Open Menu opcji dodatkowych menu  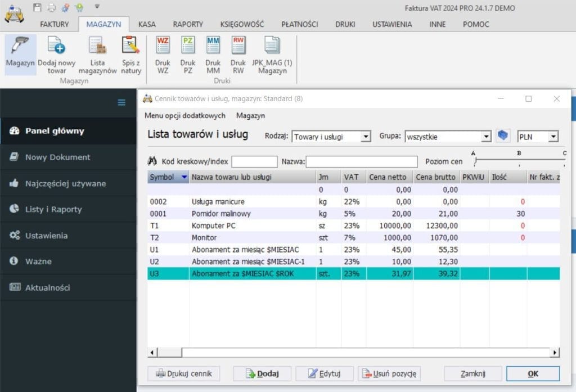click(x=185, y=115)
